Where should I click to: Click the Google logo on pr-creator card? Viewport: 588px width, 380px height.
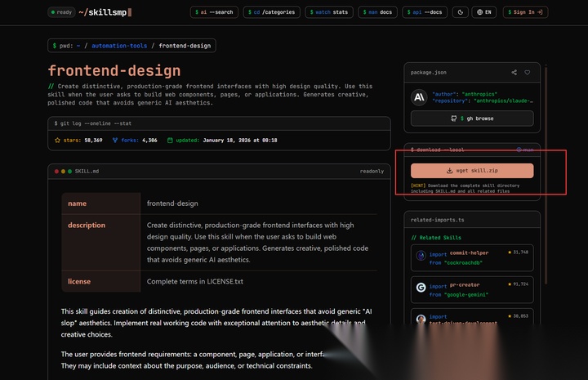point(421,288)
